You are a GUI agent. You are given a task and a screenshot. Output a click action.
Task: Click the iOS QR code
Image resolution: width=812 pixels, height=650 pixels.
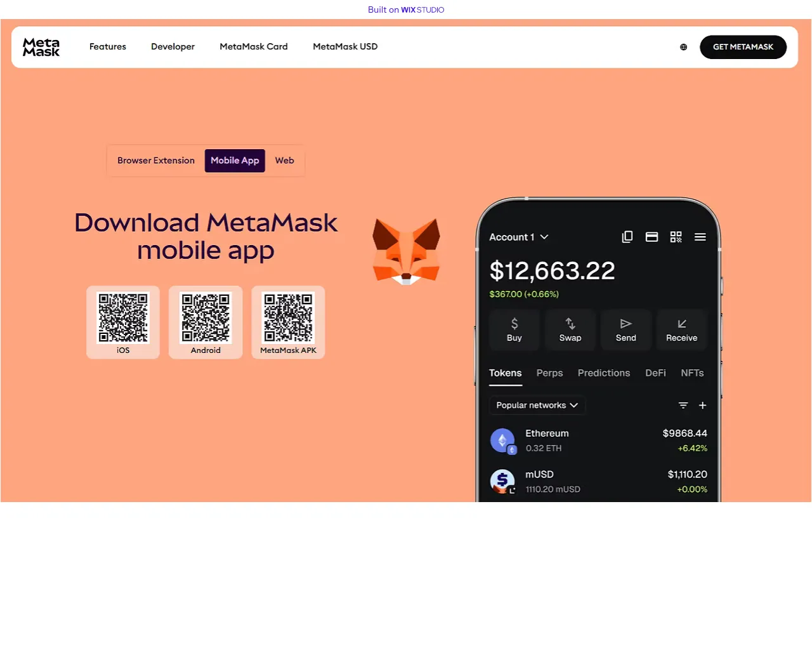[123, 317]
